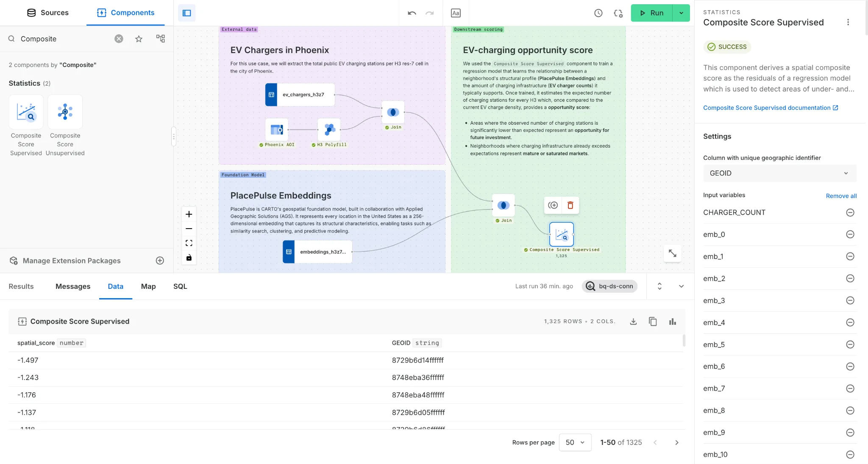This screenshot has height=464, width=868.
Task: Download the result table data
Action: pos(633,321)
